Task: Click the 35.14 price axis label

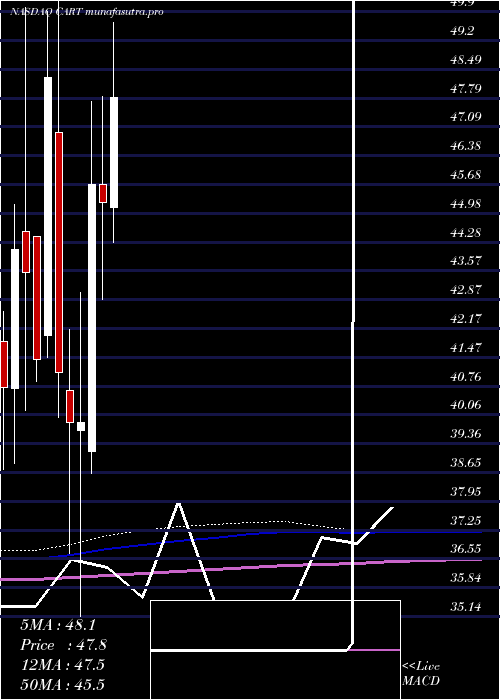Action: pos(466,607)
